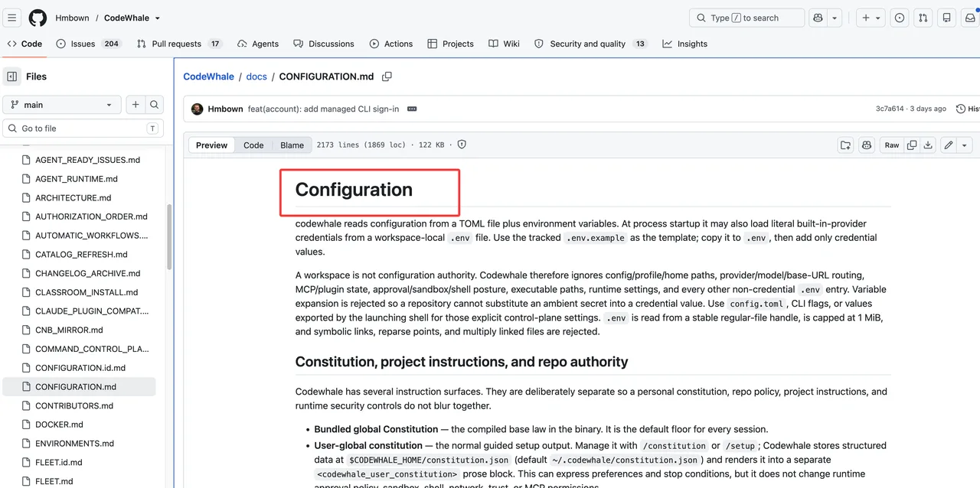Ask Copilot about this file icon
The height and width of the screenshot is (488, 980).
pyautogui.click(x=867, y=145)
